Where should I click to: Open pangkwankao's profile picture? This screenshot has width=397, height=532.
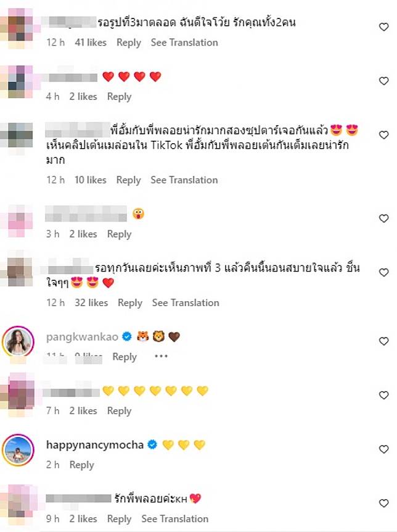click(18, 342)
